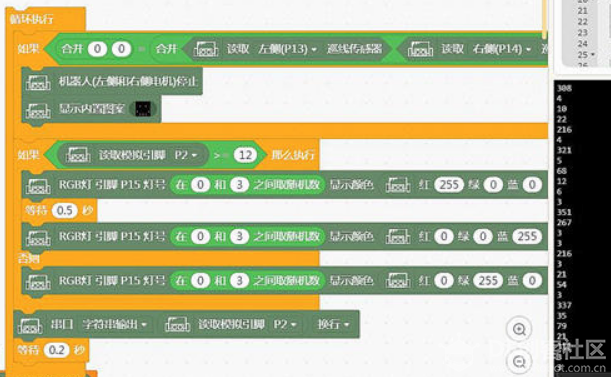
Task: Open the P2 pin dropdown in the serial block
Action: [x=285, y=324]
